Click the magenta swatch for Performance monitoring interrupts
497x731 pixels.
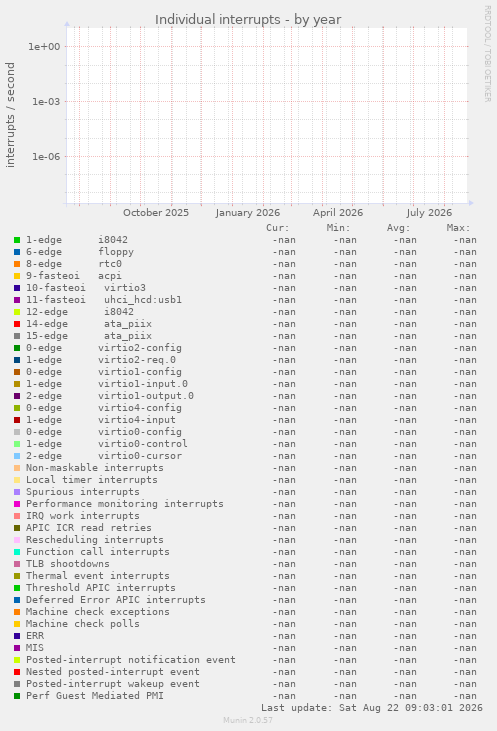tap(17, 504)
